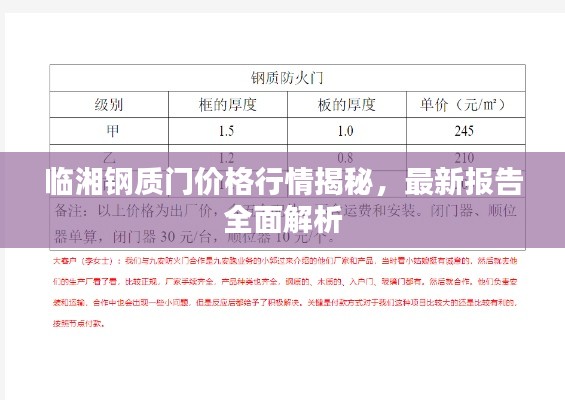Click the 1.5 frame thickness cell
The image size is (565, 400).
[x=227, y=131]
